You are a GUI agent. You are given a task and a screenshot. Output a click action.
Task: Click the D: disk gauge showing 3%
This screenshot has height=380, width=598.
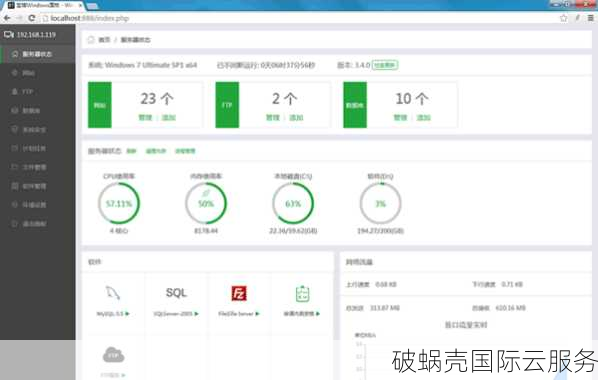[380, 203]
